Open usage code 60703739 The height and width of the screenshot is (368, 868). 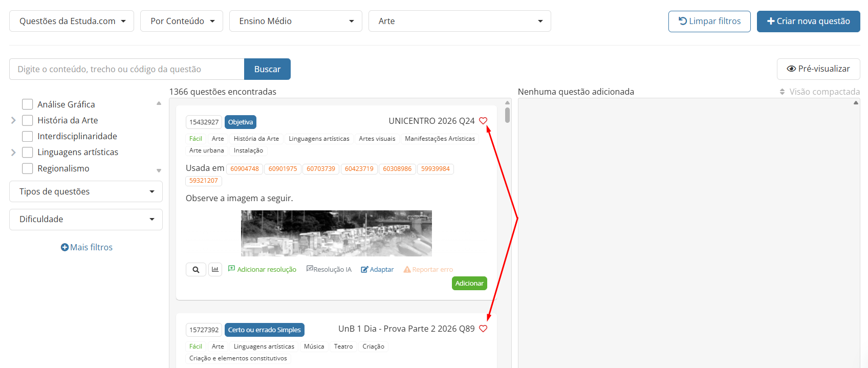click(x=321, y=169)
